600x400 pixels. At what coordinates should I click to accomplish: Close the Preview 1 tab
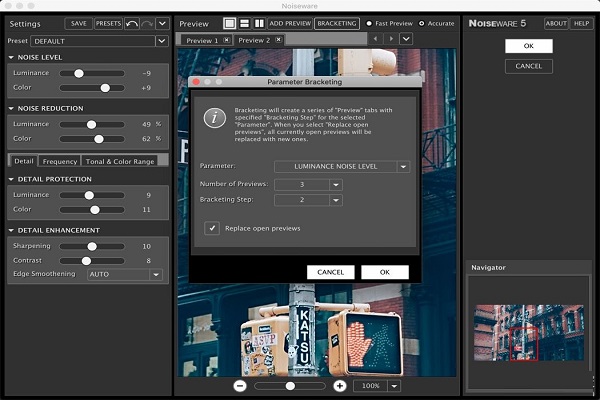tap(227, 40)
